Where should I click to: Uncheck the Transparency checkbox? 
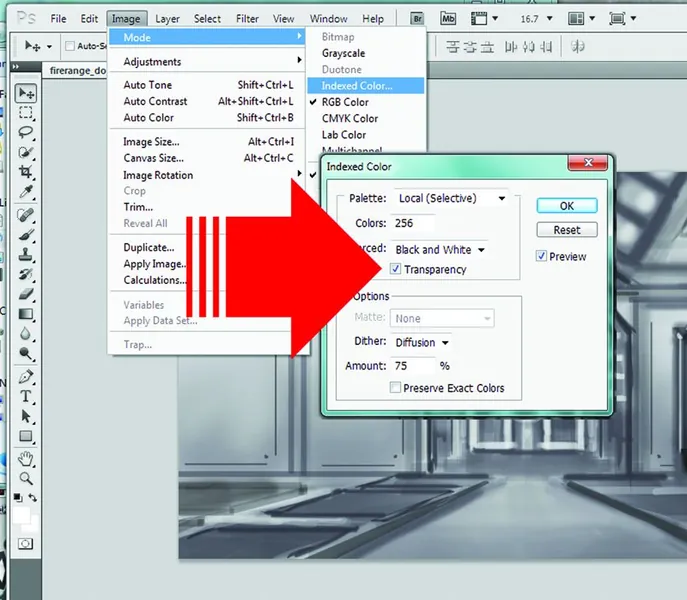point(395,269)
